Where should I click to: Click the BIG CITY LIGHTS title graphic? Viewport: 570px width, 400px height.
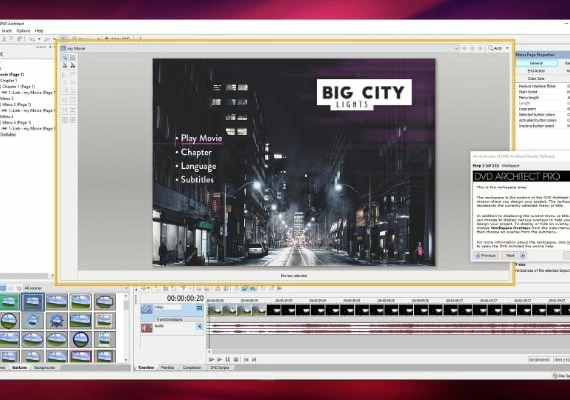click(x=364, y=94)
